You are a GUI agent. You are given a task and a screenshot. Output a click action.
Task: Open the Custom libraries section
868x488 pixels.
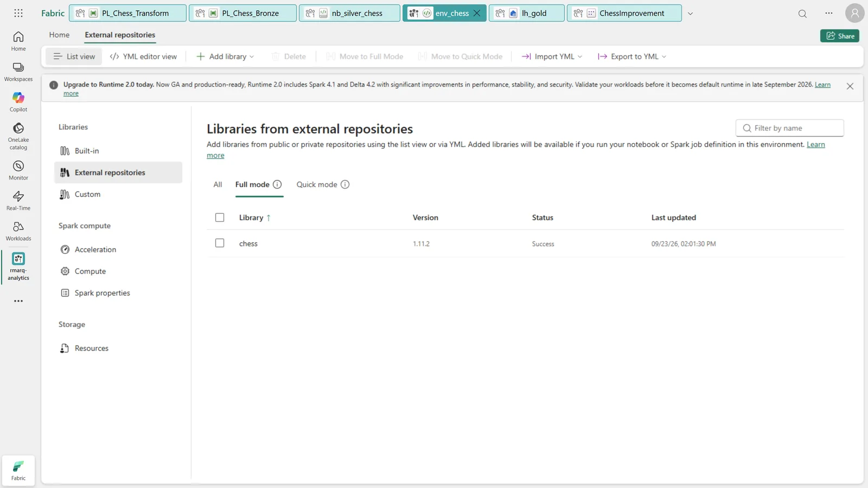pos(118,194)
